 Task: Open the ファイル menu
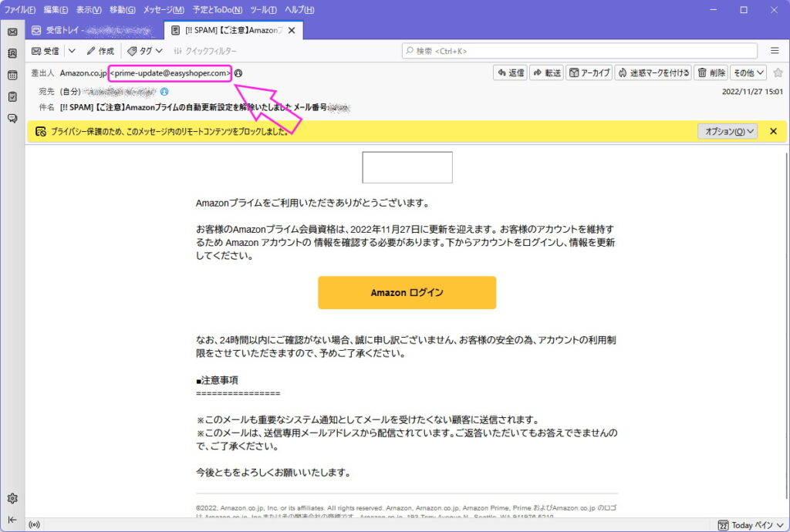pyautogui.click(x=20, y=9)
